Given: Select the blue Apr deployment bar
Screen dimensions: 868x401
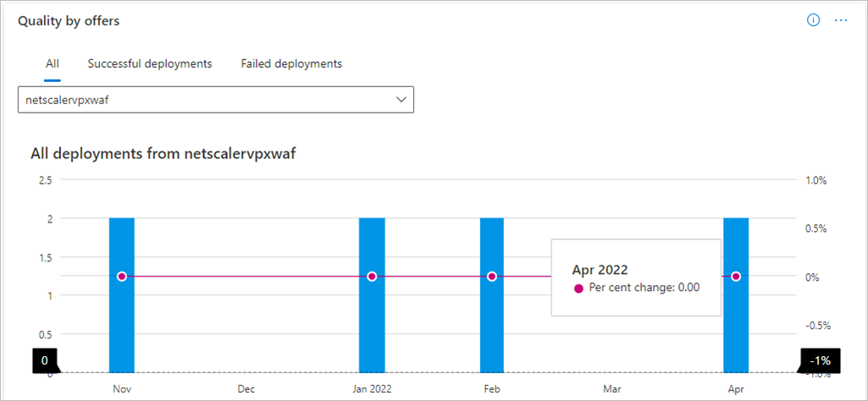Looking at the screenshot, I should point(736,321).
